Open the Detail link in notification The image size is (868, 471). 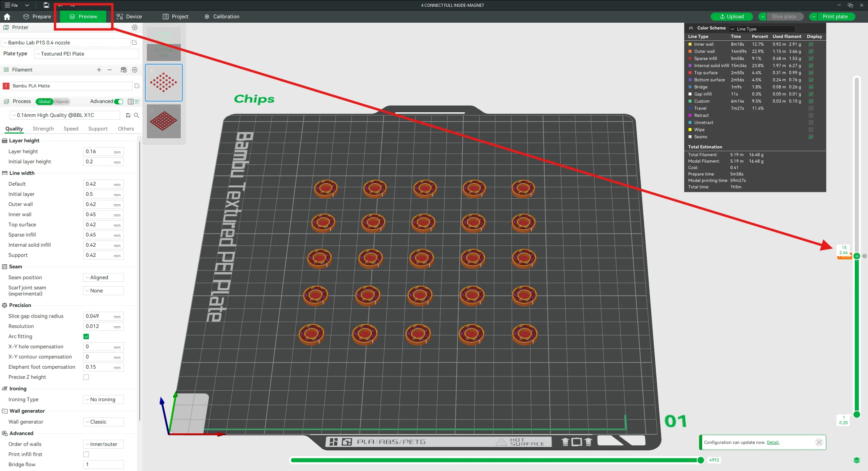[x=773, y=443]
